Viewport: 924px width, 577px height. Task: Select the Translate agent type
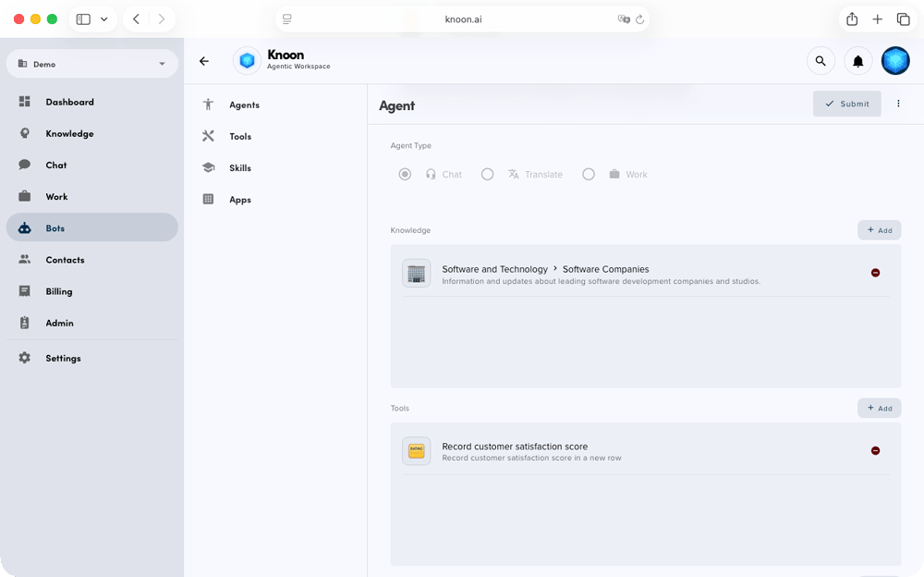(x=487, y=174)
